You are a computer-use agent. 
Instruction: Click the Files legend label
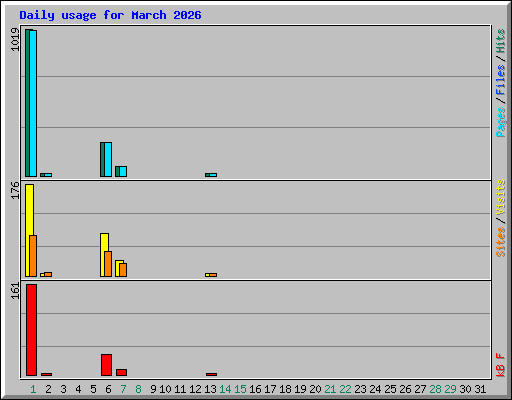(500, 80)
